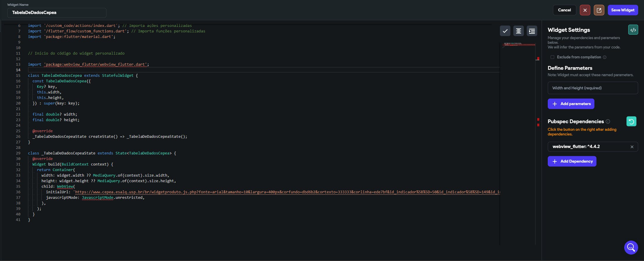Viewport: 644px width, 261px height.
Task: Remove the webview_flutter dependency
Action: 632,147
